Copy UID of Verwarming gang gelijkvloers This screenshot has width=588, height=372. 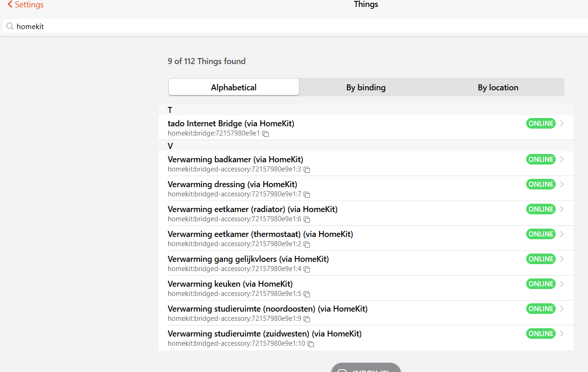[307, 269]
